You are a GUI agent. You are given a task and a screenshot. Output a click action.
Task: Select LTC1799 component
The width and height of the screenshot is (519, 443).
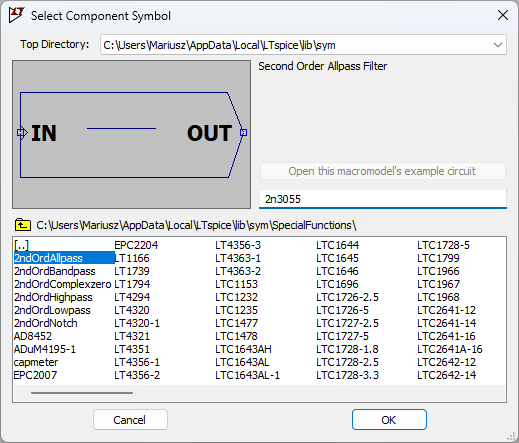438,258
